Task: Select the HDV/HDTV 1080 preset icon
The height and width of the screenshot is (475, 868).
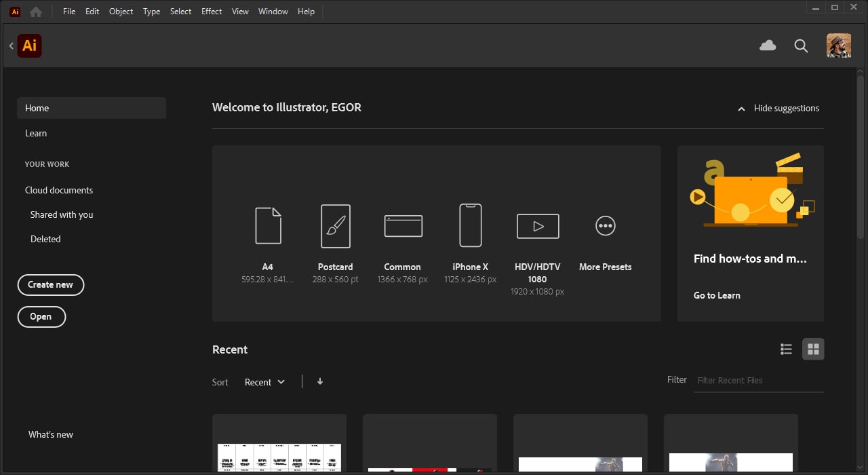Action: (538, 226)
